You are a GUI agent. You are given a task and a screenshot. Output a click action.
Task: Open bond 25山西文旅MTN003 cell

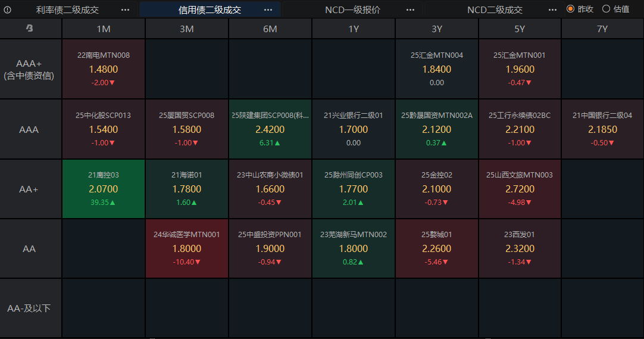520,189
